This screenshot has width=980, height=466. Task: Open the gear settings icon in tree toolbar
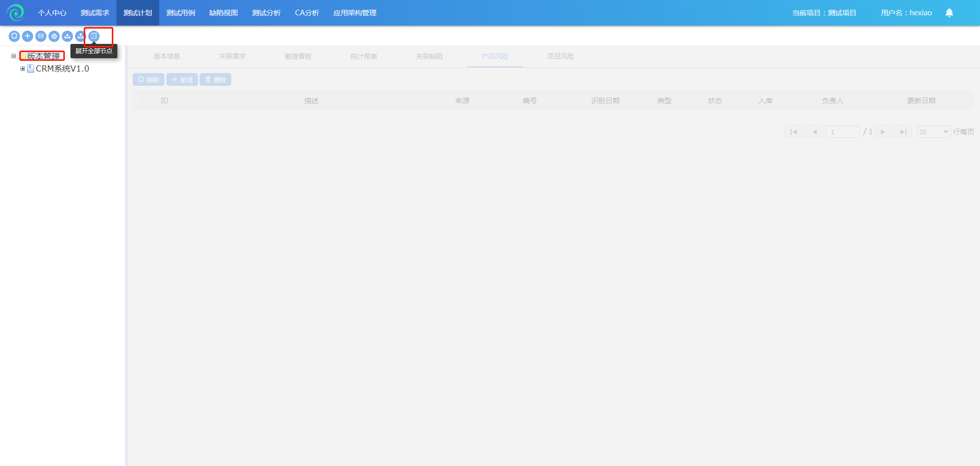54,36
